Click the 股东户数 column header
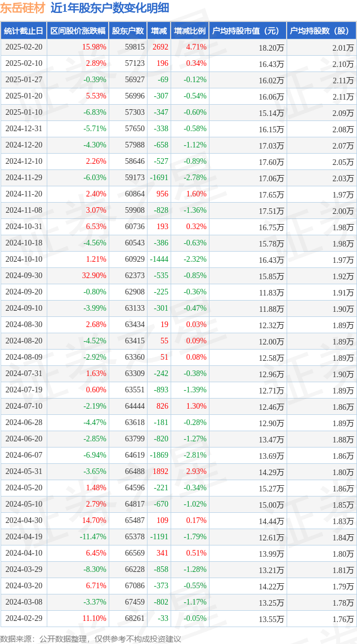 [x=128, y=31]
